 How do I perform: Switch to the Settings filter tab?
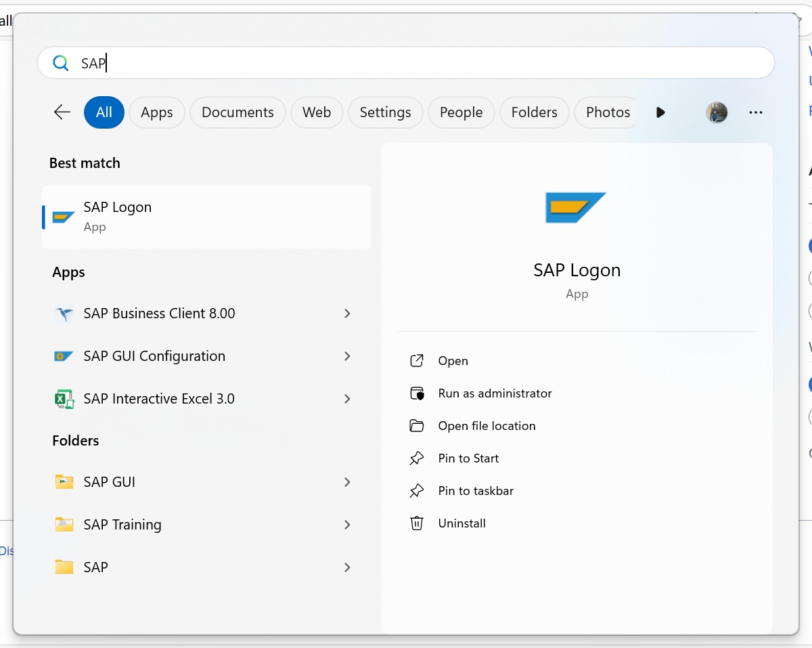[x=385, y=112]
